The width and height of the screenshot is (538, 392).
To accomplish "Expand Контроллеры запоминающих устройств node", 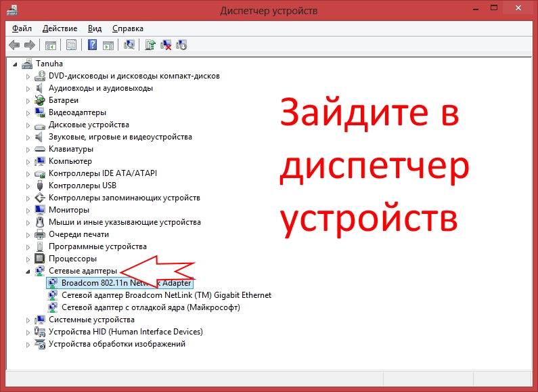I will (28, 198).
